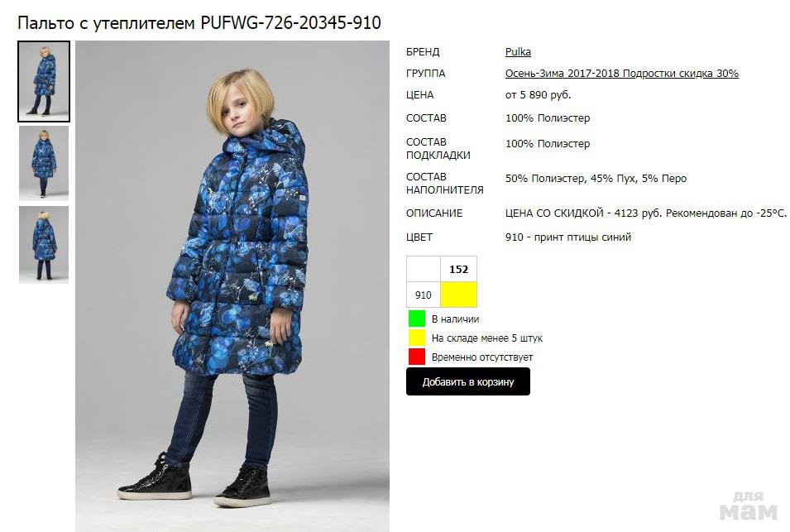Screen dimensions: 790x532
Task: Click the discount price description text
Action: [645, 213]
